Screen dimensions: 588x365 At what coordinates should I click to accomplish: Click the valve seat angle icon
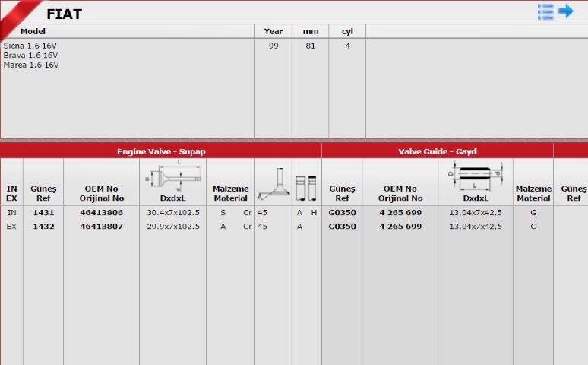[273, 186]
